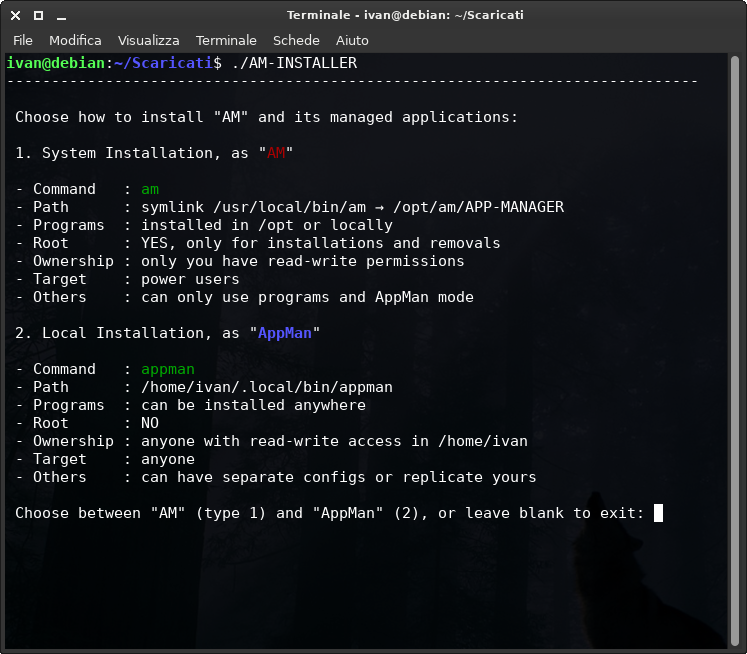This screenshot has width=747, height=654.
Task: Open the Schede menu
Action: pos(296,40)
